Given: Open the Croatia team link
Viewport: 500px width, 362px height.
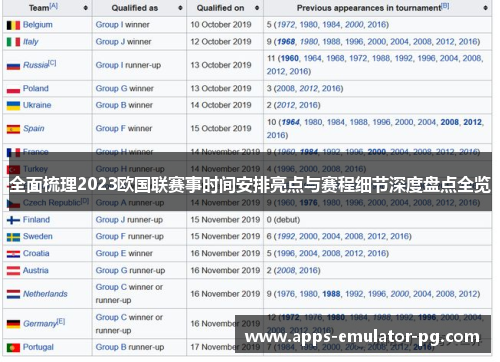Looking at the screenshot, I should point(36,254).
